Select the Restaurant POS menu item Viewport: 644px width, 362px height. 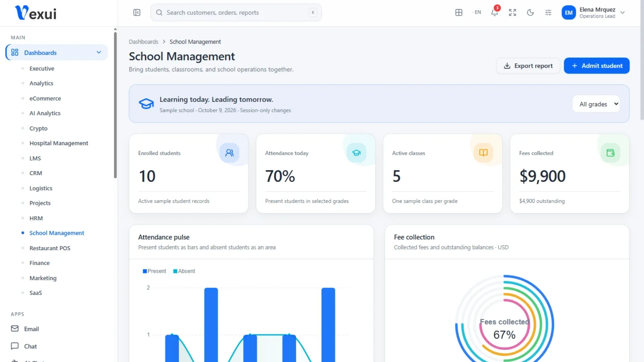(50, 248)
